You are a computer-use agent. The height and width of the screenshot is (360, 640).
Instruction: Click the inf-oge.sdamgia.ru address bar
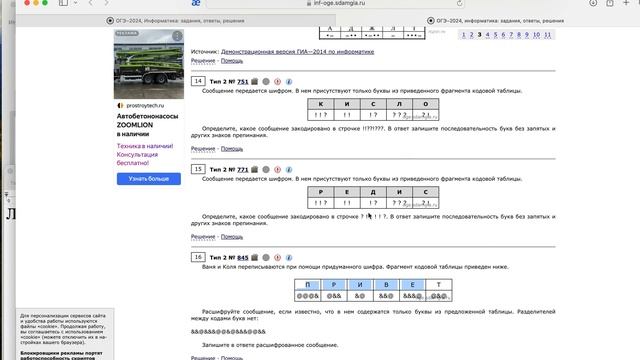336,3
